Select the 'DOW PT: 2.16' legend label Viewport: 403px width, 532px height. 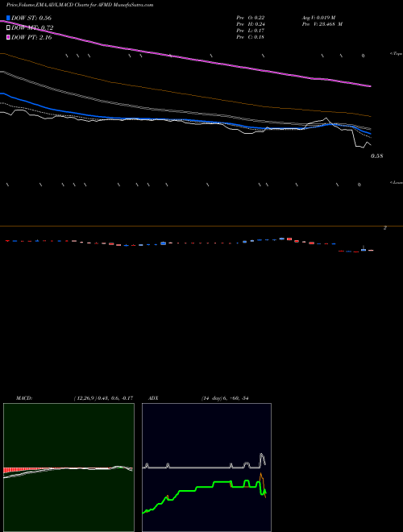pyautogui.click(x=31, y=37)
